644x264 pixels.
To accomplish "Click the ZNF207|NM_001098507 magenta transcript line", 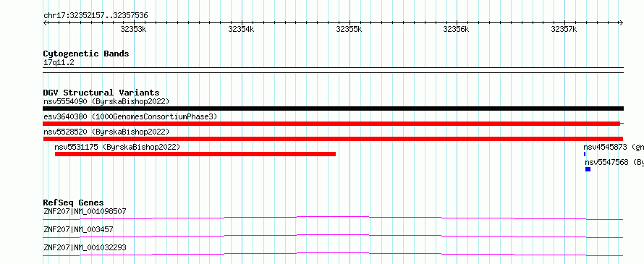I will click(x=333, y=218).
